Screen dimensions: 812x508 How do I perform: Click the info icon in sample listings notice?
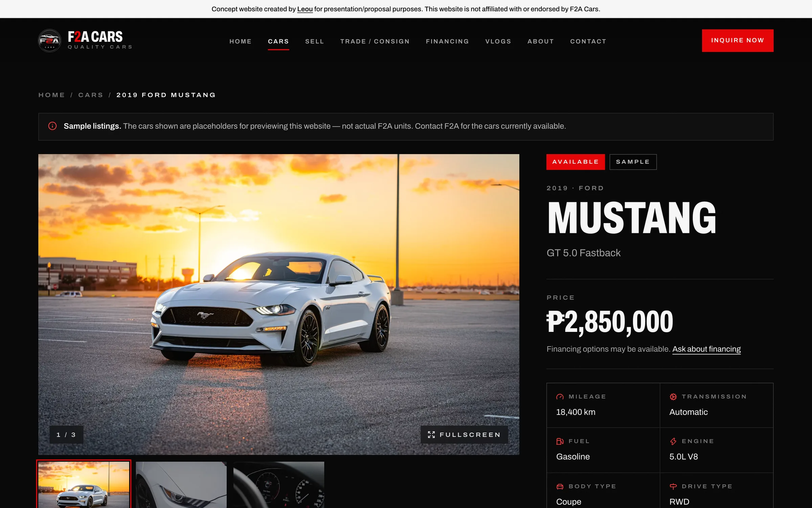point(52,126)
